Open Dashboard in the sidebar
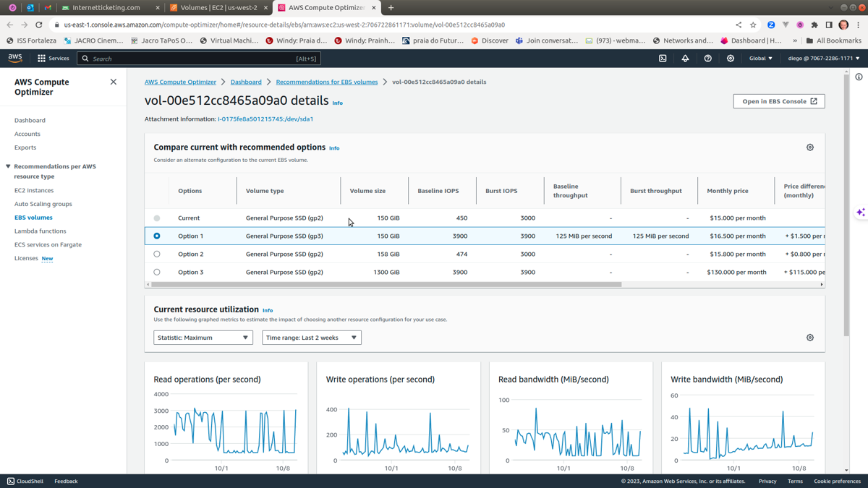This screenshot has width=868, height=488. click(30, 121)
